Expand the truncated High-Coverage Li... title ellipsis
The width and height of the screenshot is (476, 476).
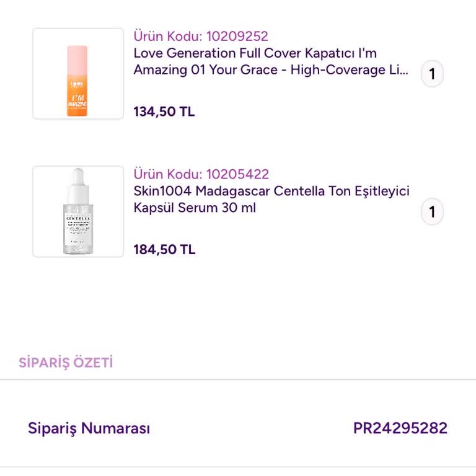tap(402, 70)
